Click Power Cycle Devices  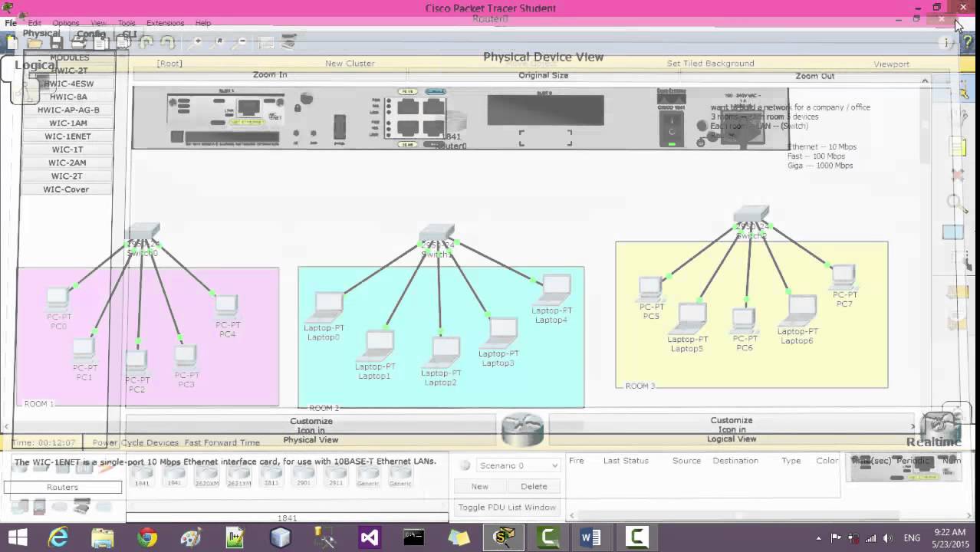point(135,442)
